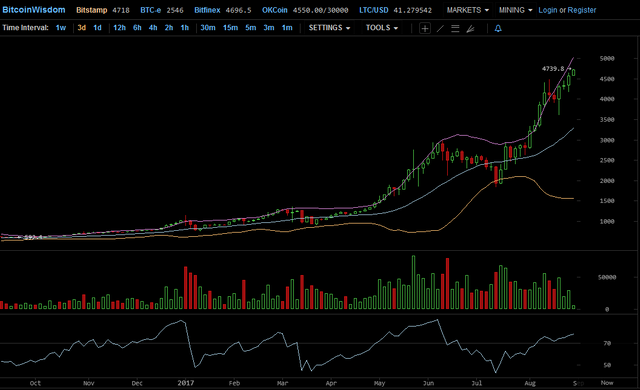The image size is (640, 390).
Task: Expand the MARKETS menu
Action: (x=467, y=10)
